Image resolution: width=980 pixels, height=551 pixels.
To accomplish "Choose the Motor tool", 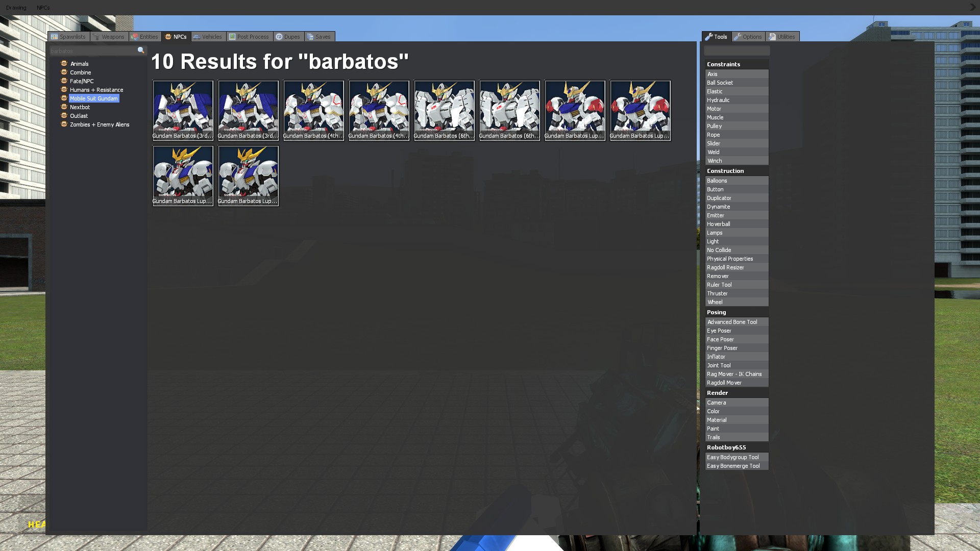I will point(737,109).
